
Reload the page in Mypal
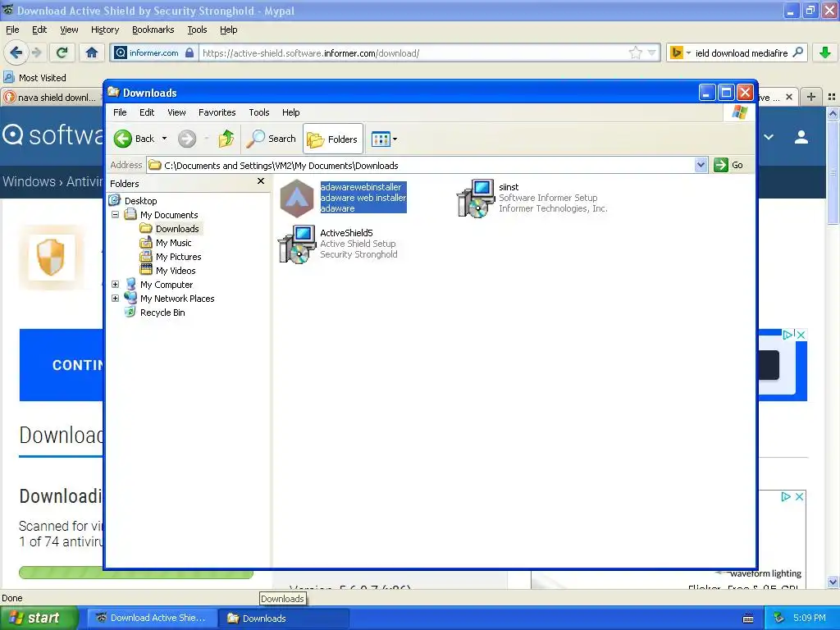(x=62, y=52)
